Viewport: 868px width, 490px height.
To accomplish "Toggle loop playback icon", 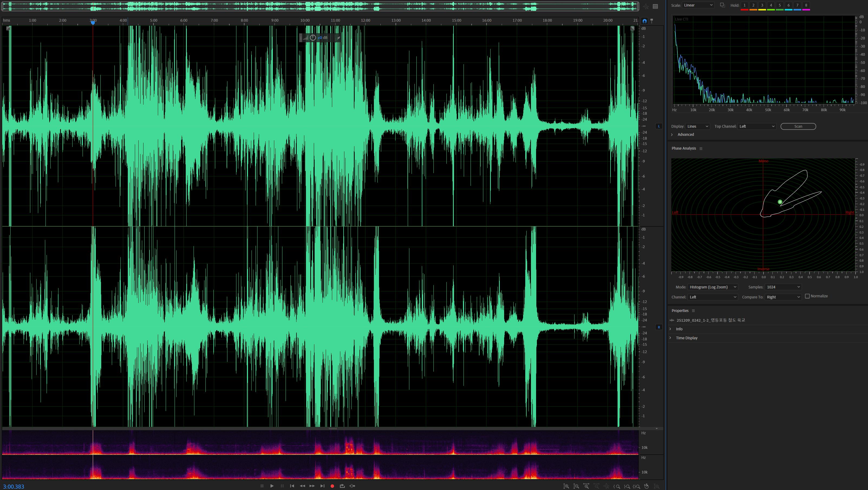I will (342, 486).
